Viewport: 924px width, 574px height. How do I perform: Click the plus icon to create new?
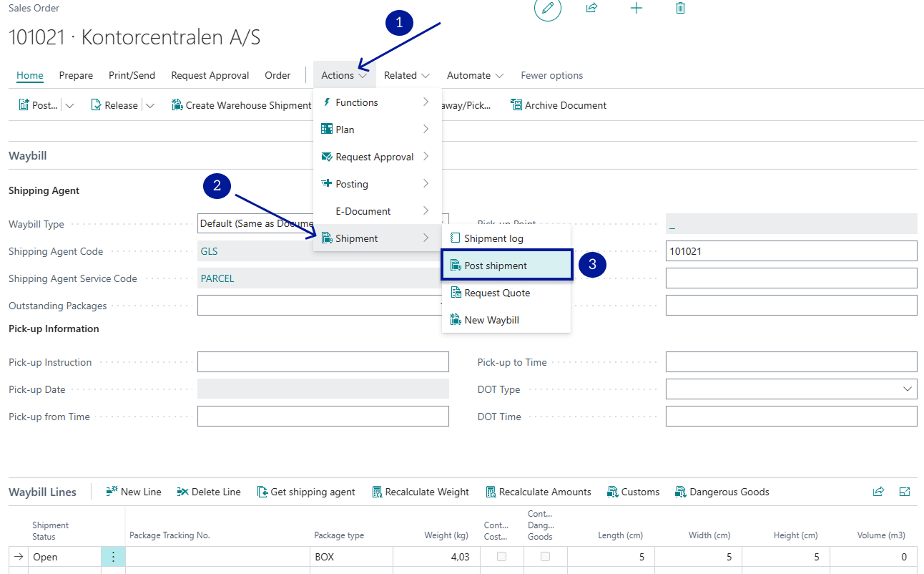pyautogui.click(x=636, y=8)
